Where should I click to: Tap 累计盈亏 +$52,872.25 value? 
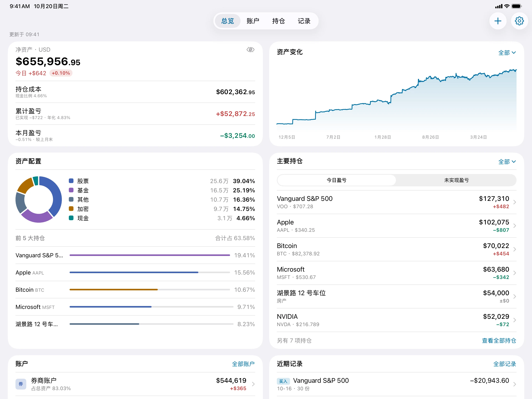pos(235,114)
